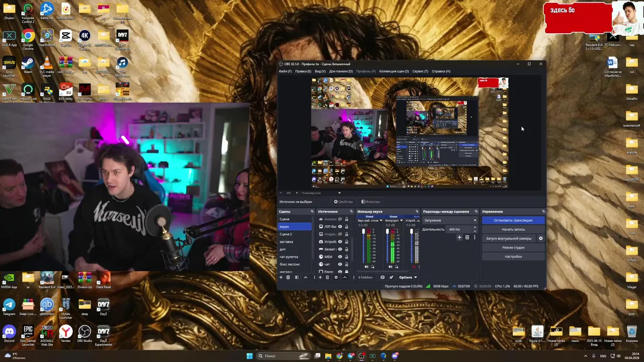644x362 pixels.
Task: Show the hidden ахахаха source via eye icon
Action: click(x=340, y=219)
